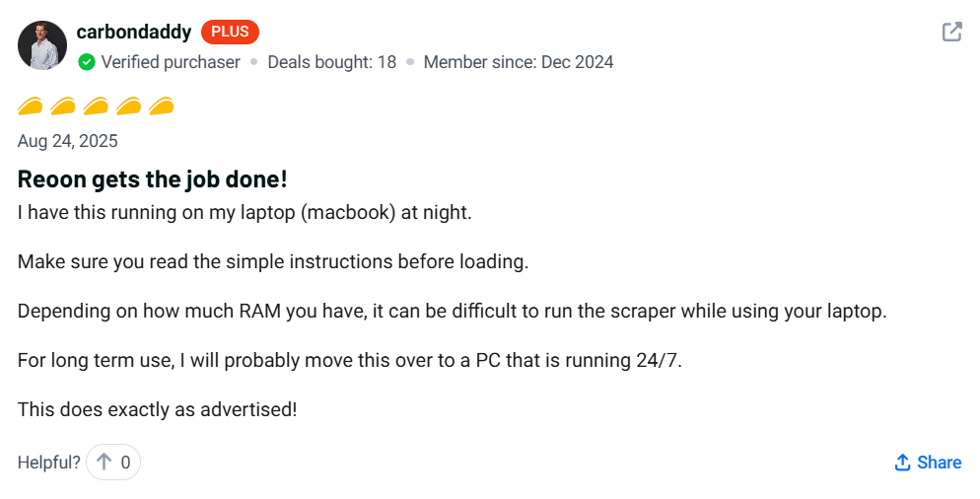The height and width of the screenshot is (499, 980).
Task: Click the first taco rating icon
Action: click(x=30, y=106)
